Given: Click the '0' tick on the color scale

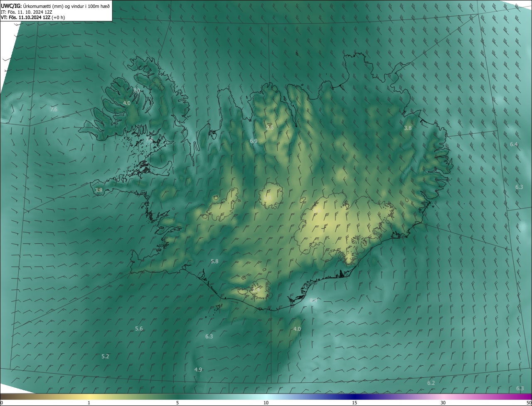Looking at the screenshot, I should pyautogui.click(x=2, y=403).
